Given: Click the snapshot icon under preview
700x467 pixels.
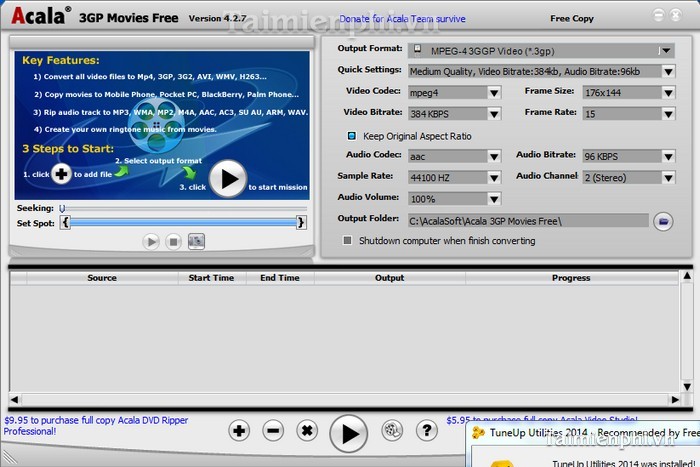Looking at the screenshot, I should [196, 241].
